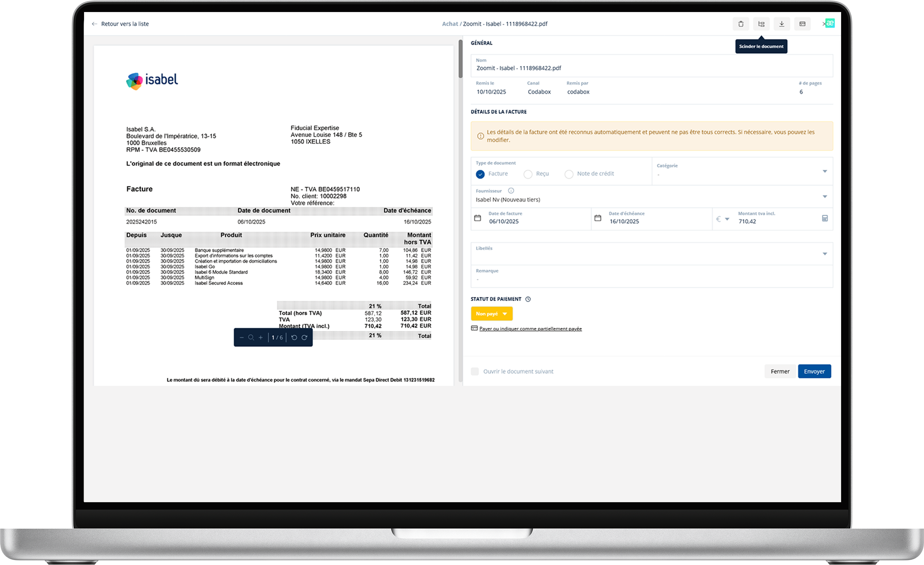Select the Reçu document type
This screenshot has height=565, width=924.
(x=528, y=174)
